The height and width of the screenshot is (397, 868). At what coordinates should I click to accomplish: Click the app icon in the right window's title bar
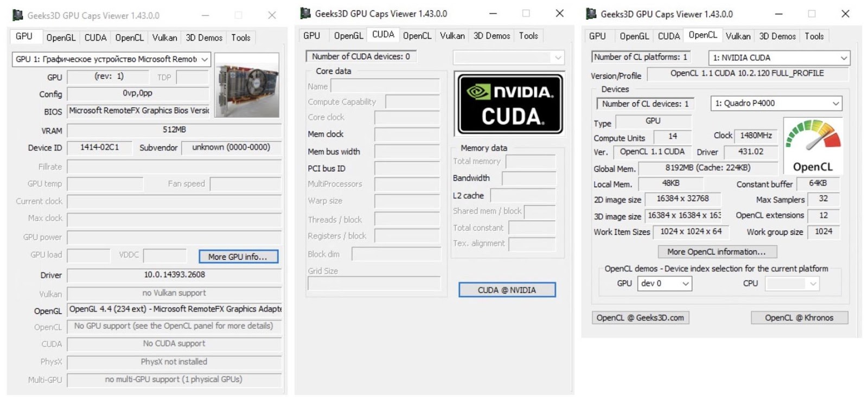pos(591,14)
